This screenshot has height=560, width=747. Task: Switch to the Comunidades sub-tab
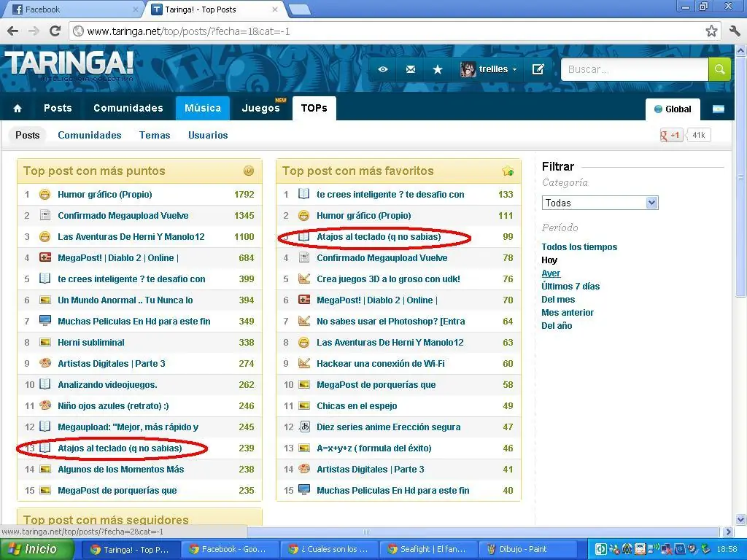[x=90, y=135]
